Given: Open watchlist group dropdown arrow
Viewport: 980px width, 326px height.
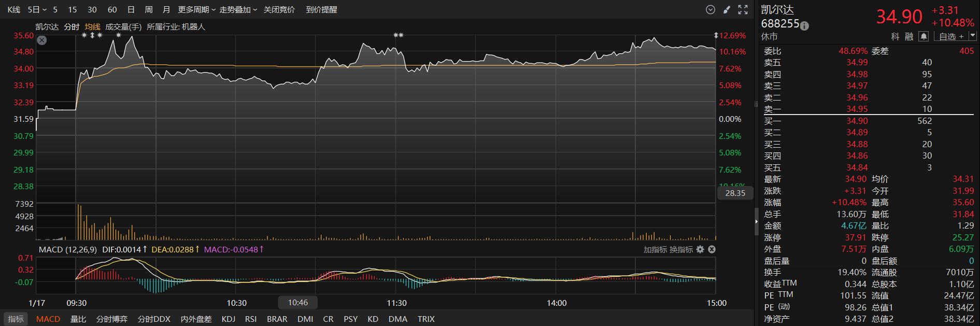Looking at the screenshot, I should (x=972, y=36).
